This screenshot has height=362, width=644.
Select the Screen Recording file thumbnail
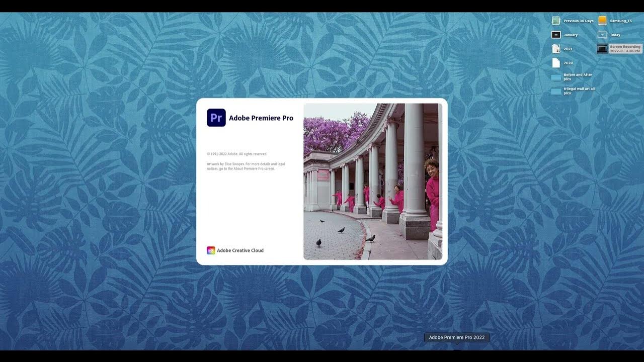[602, 49]
